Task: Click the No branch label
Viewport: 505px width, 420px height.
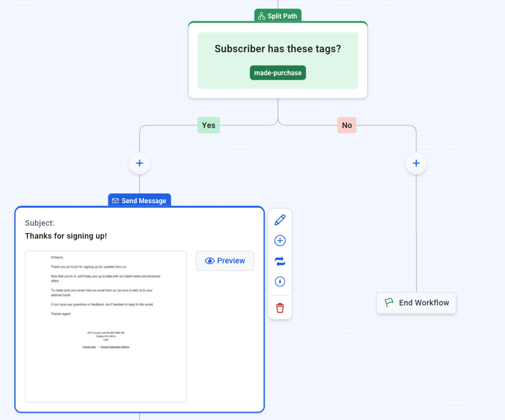Action: 347,125
